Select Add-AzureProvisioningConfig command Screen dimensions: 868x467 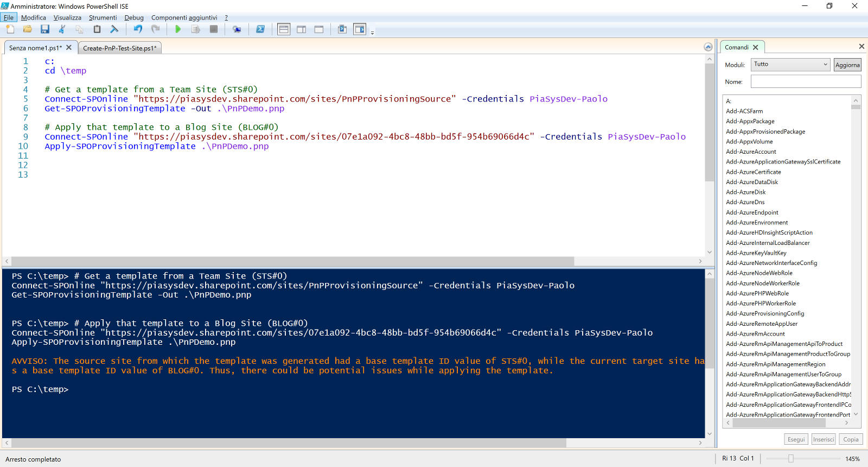765,314
